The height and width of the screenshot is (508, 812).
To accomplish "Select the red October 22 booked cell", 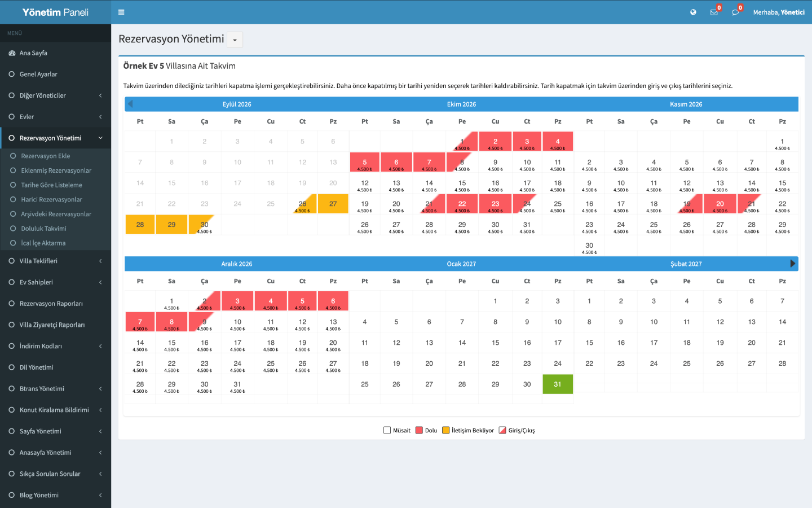I will pos(462,204).
